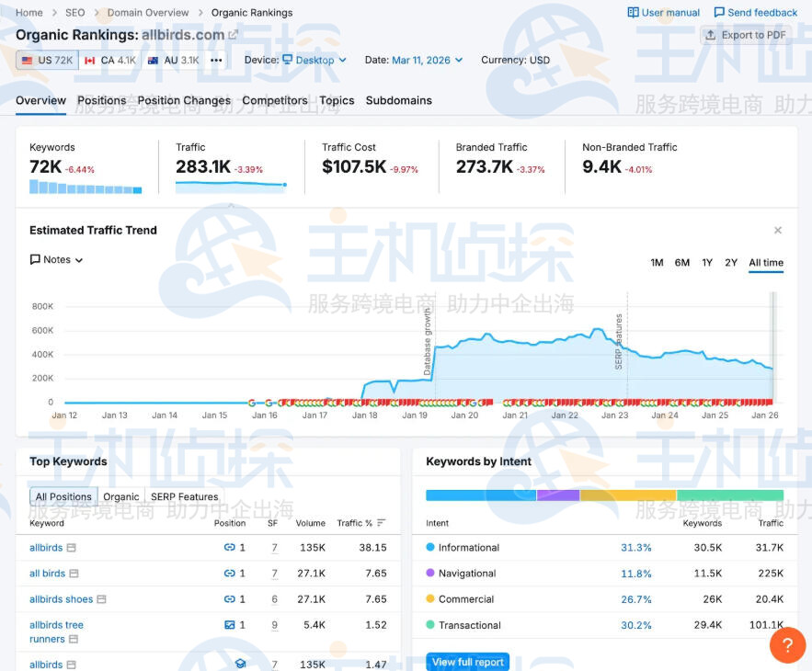Click the Navigational purple intent bar segment

click(x=558, y=495)
